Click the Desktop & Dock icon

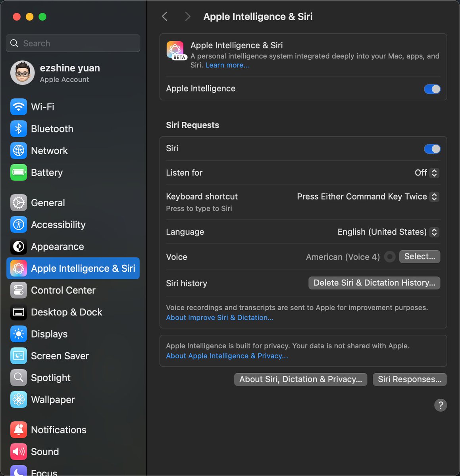pyautogui.click(x=19, y=312)
